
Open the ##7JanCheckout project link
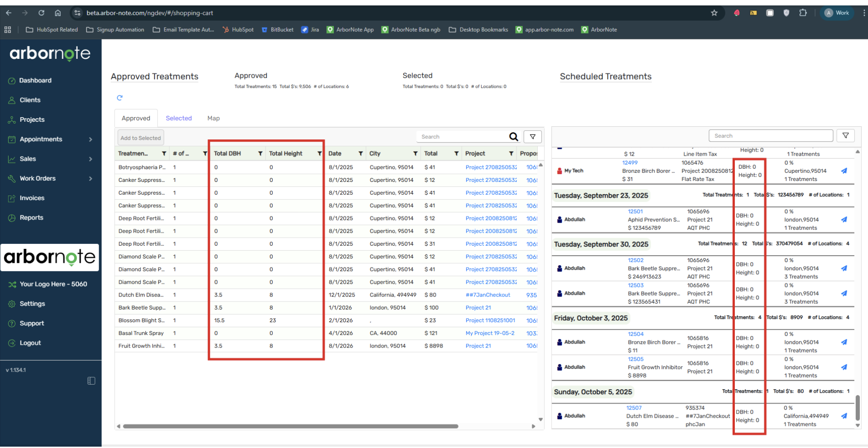(x=487, y=295)
